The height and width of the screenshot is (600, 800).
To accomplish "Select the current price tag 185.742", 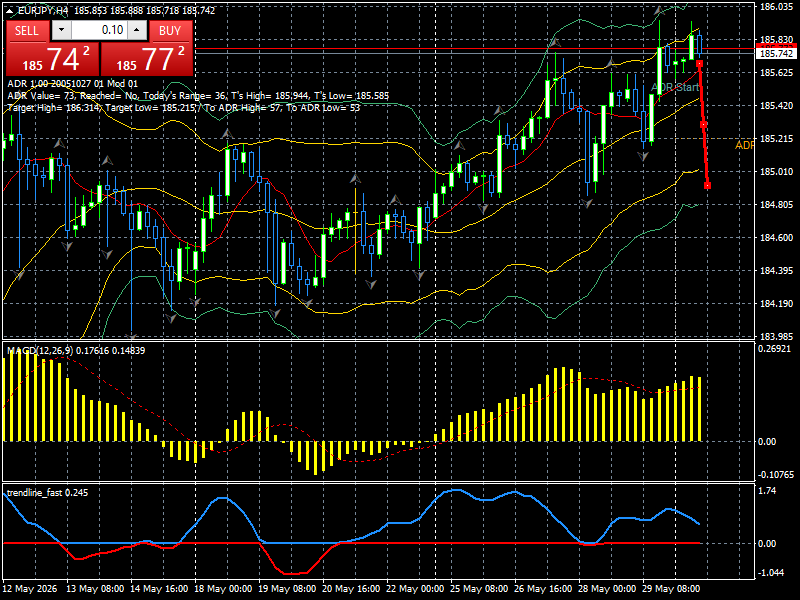I will 776,54.
